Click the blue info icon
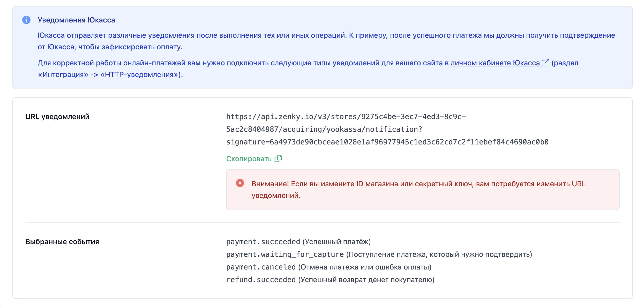 pyautogui.click(x=26, y=20)
